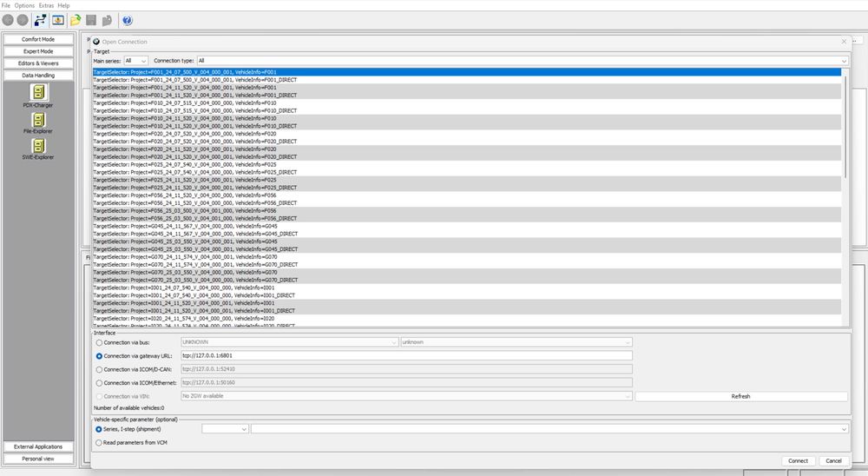Click the ICOM/D-CAN address field
Image resolution: width=868 pixels, height=476 pixels.
point(406,369)
